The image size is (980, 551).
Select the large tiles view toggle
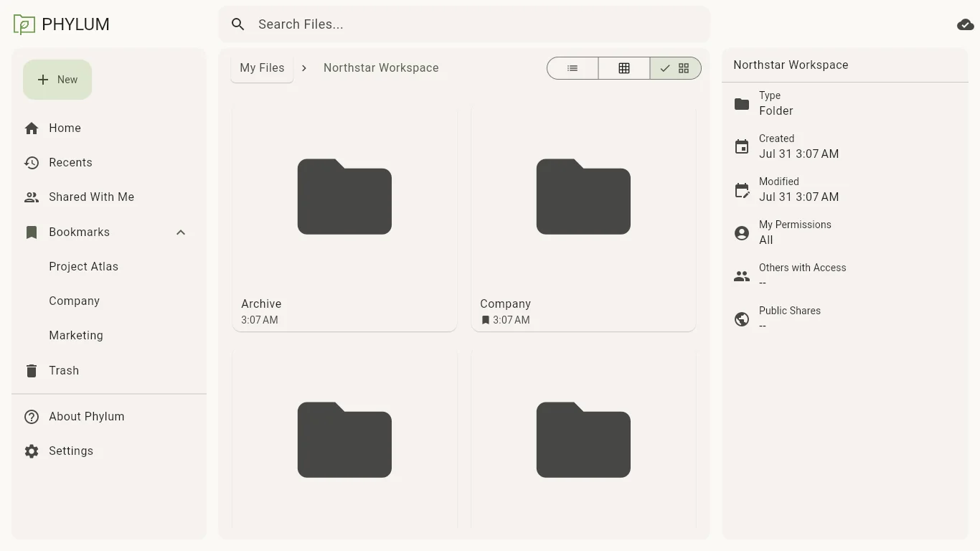click(675, 68)
